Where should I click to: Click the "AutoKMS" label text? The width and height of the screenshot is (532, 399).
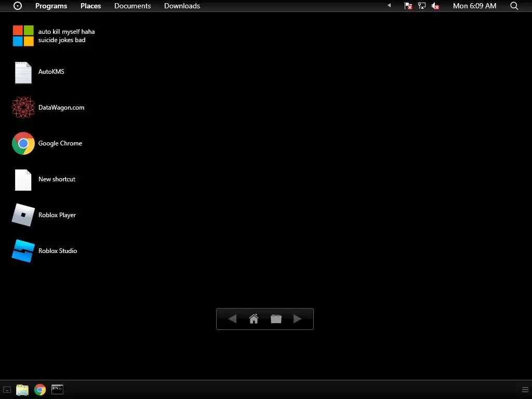(x=51, y=72)
